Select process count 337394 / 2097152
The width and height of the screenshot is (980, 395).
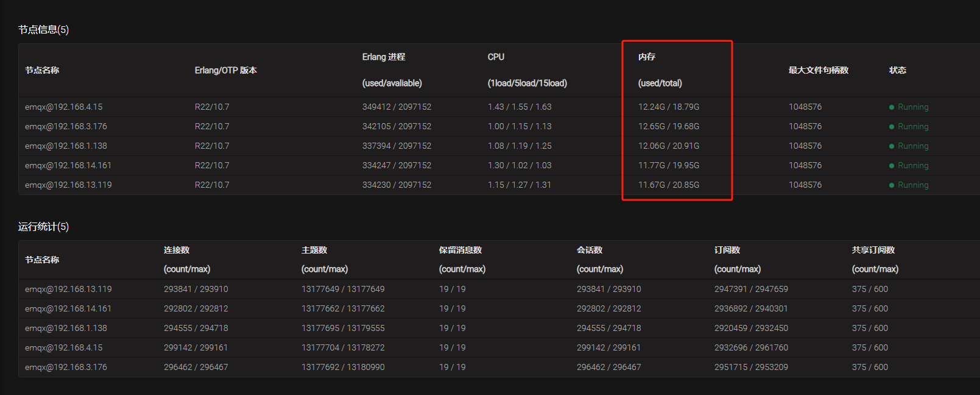click(x=397, y=146)
